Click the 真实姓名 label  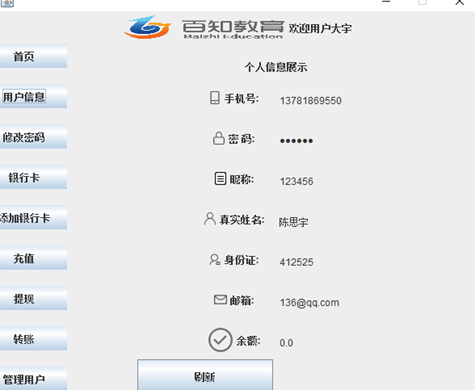(x=242, y=220)
